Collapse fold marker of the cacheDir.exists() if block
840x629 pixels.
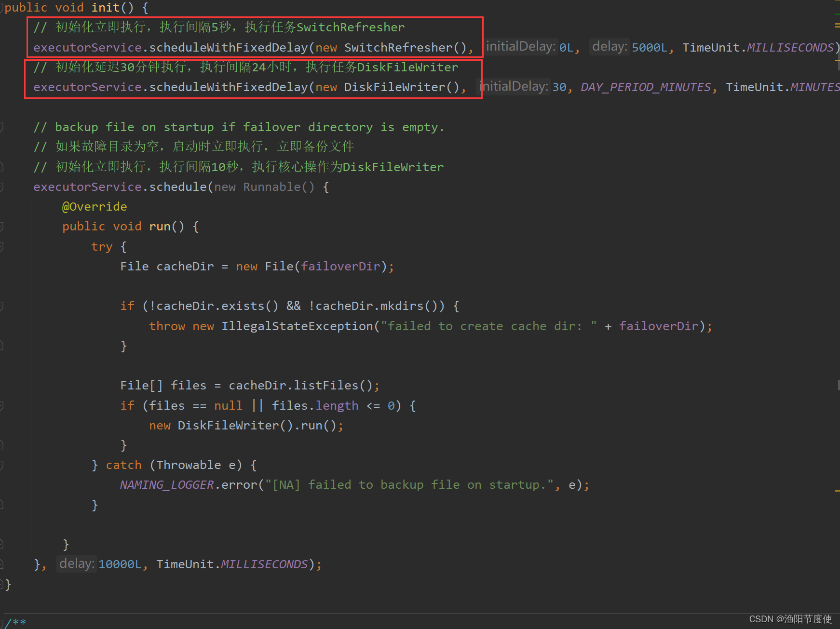[x=1, y=306]
